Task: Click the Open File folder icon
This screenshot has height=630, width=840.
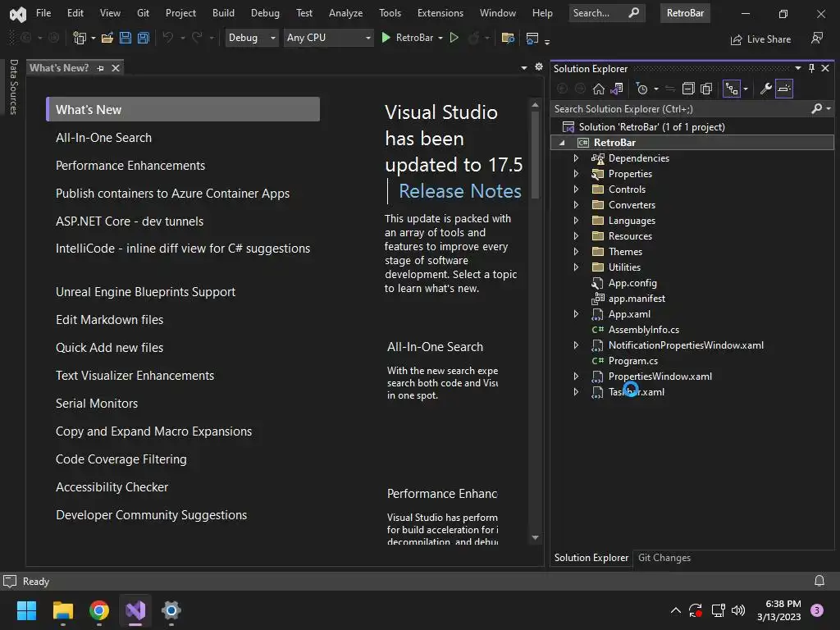Action: pyautogui.click(x=107, y=38)
